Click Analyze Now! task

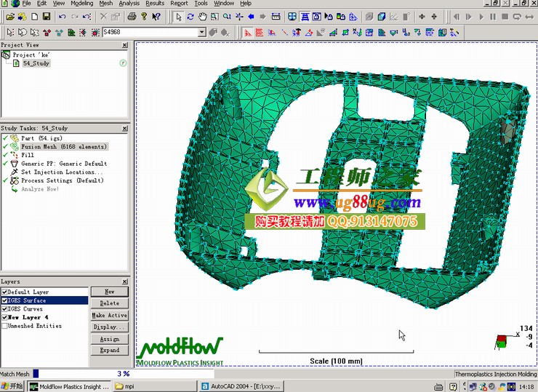coord(40,189)
